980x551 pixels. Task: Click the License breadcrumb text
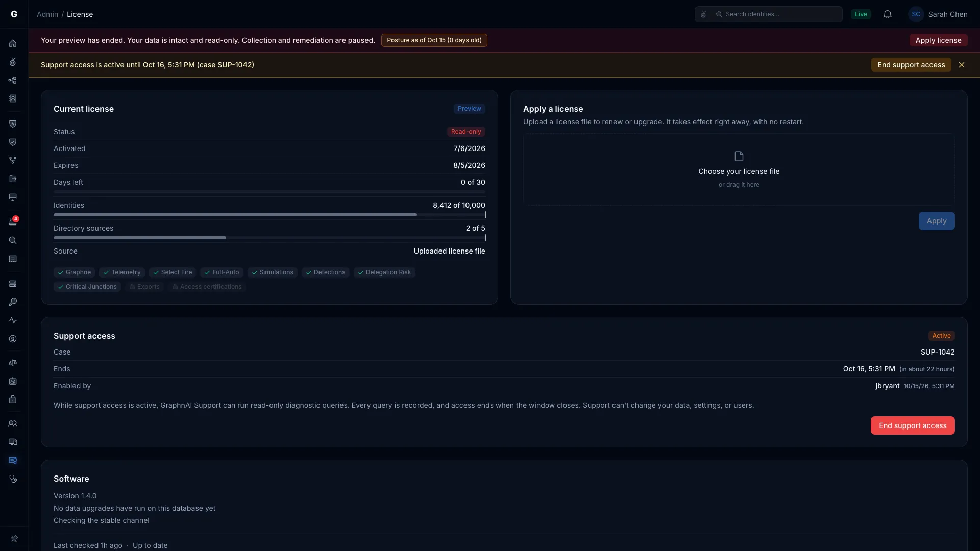[80, 14]
